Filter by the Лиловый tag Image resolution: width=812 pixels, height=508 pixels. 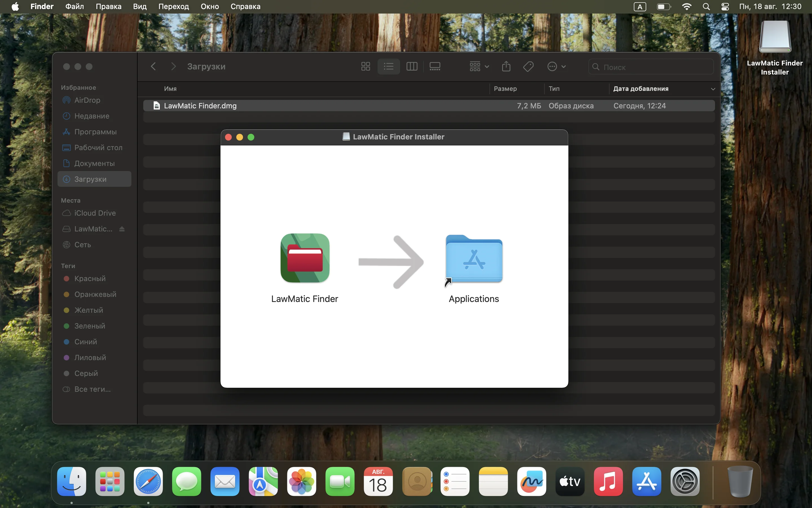[x=94, y=358]
